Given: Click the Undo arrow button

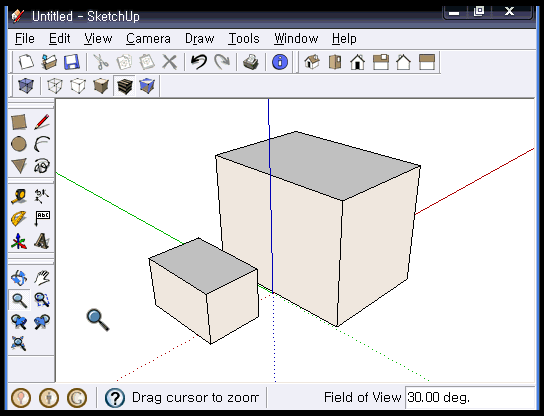Looking at the screenshot, I should [199, 62].
